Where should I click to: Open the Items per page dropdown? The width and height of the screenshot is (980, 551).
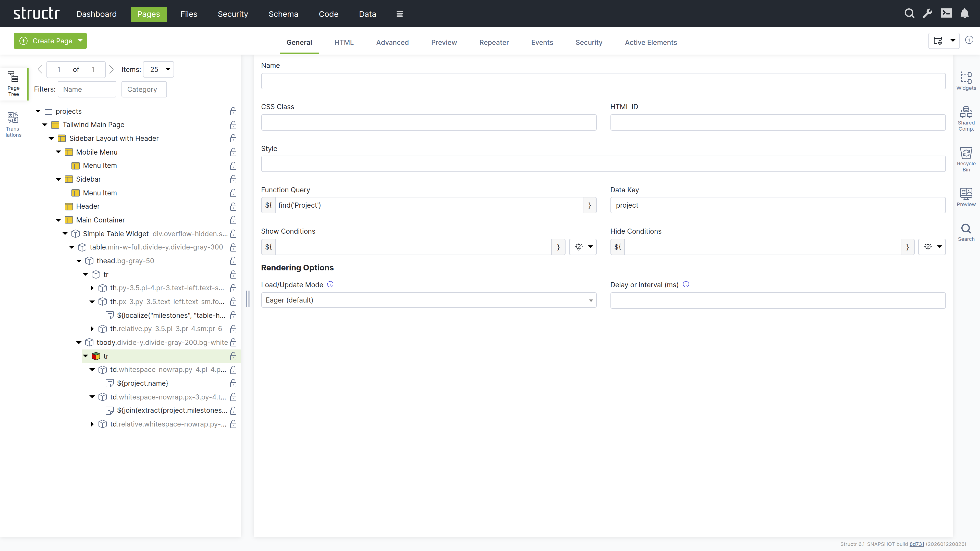pos(158,69)
